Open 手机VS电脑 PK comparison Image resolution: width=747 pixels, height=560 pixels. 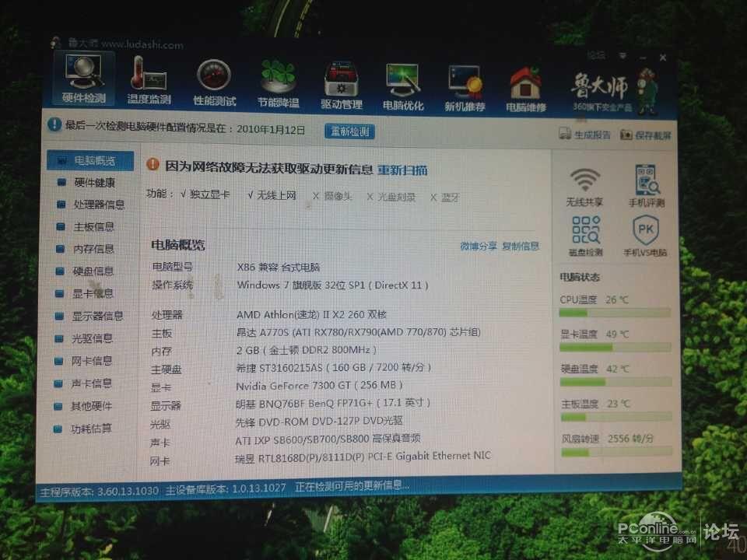point(646,236)
